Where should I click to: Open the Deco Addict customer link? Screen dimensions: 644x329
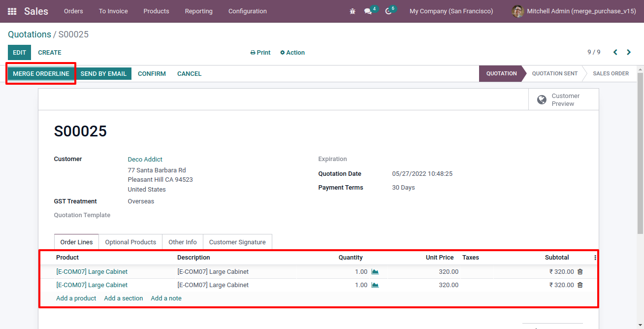[x=145, y=160]
